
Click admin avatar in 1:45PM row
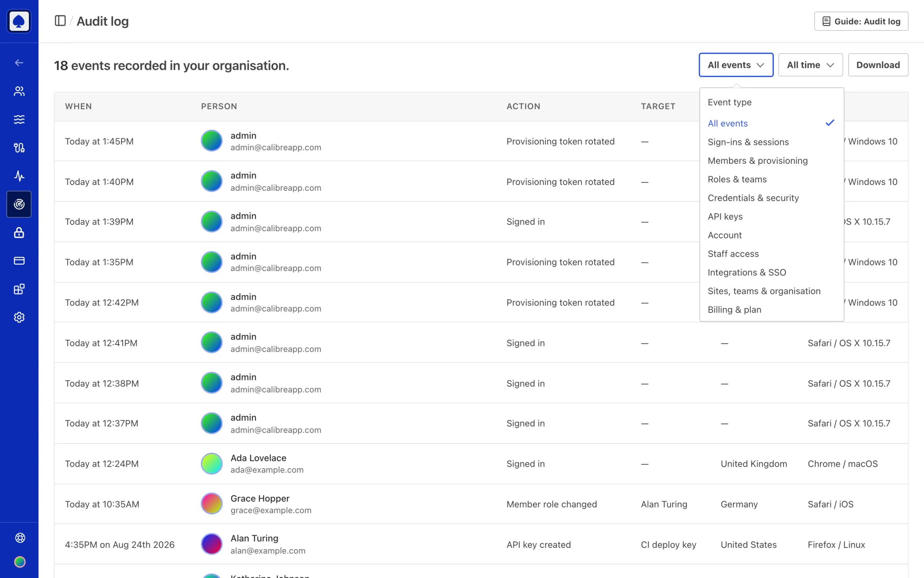coord(211,141)
